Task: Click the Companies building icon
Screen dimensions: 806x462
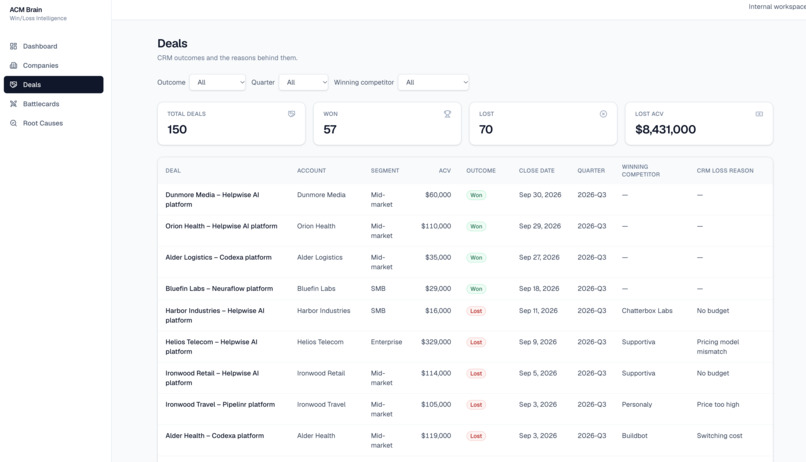Action: (13, 65)
